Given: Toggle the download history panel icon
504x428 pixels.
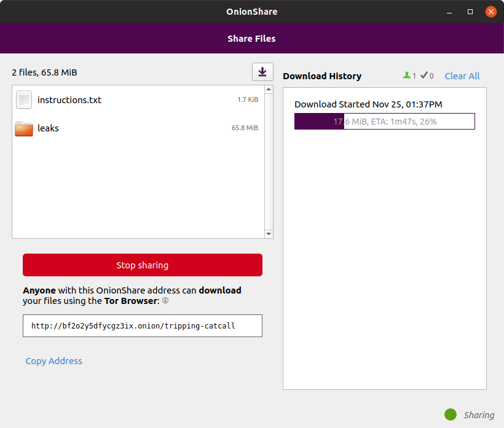Looking at the screenshot, I should tap(262, 72).
